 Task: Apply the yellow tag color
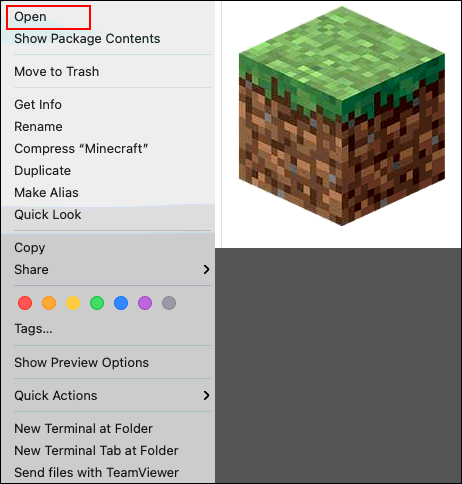click(73, 303)
